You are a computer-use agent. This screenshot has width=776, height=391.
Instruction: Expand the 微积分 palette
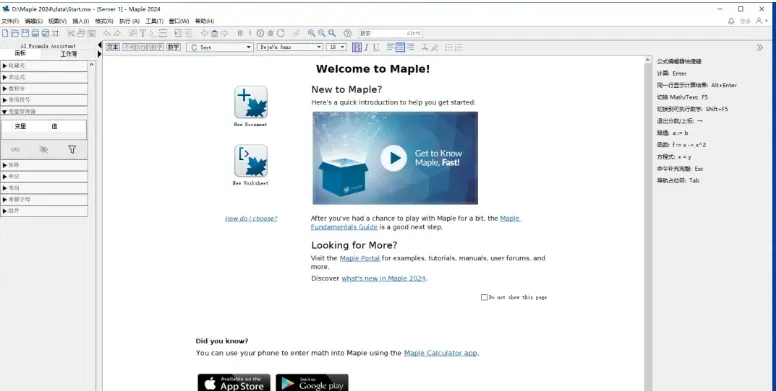coord(45,89)
